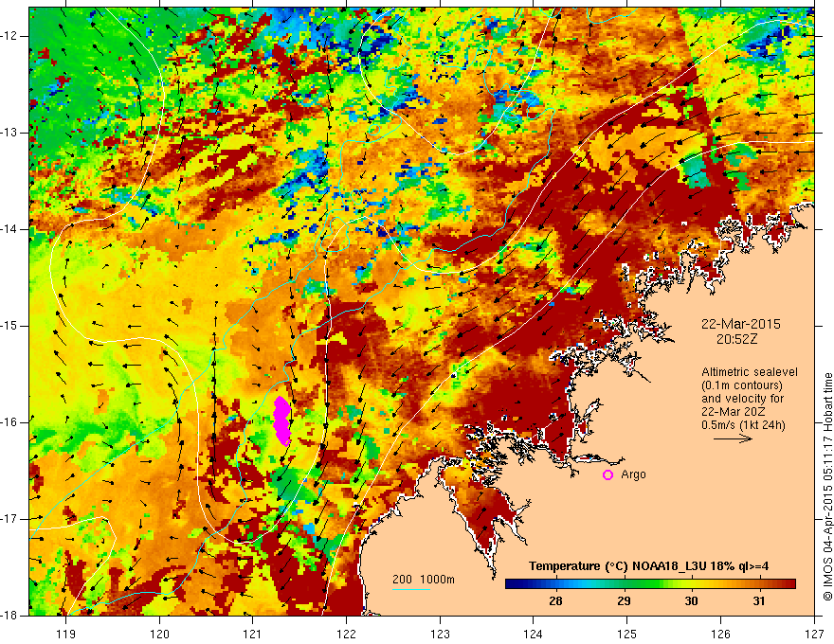Click the color bar value 29
834x644 pixels.
tap(624, 601)
